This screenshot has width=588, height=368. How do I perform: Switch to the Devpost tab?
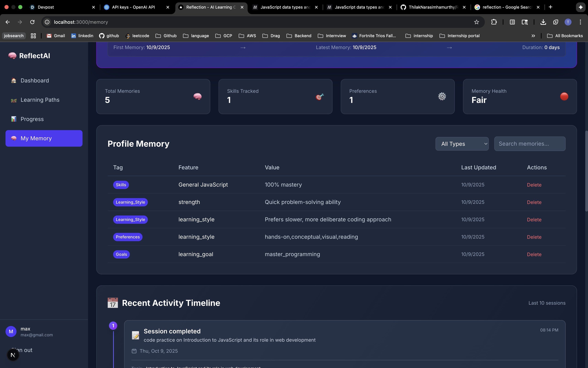pyautogui.click(x=46, y=7)
